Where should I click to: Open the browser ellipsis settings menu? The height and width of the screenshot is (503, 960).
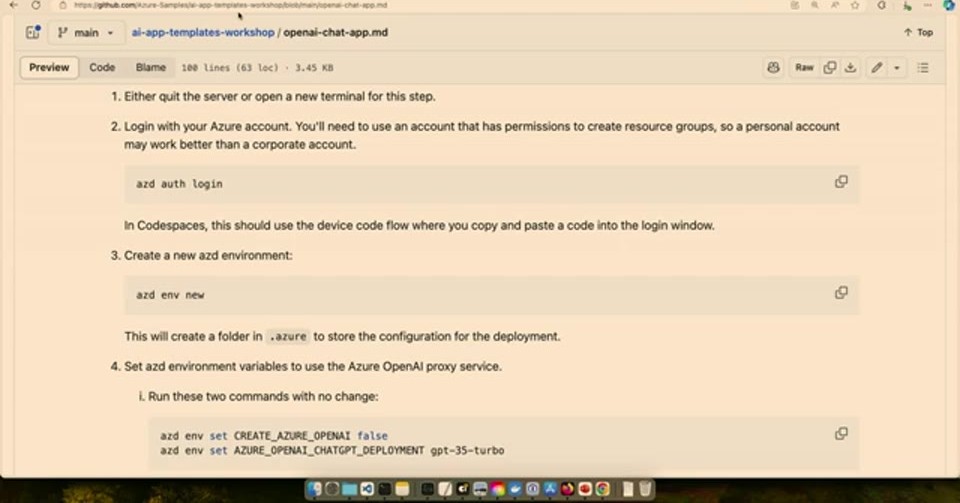(x=928, y=5)
